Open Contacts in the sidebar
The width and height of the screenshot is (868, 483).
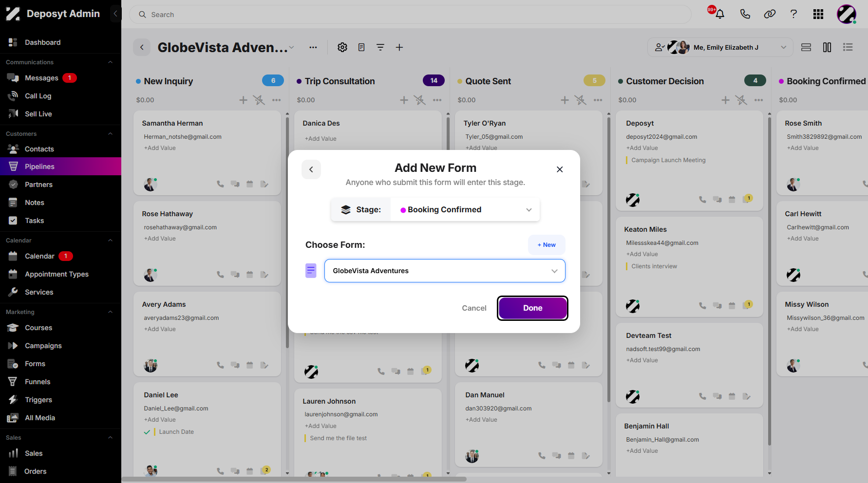click(60, 149)
